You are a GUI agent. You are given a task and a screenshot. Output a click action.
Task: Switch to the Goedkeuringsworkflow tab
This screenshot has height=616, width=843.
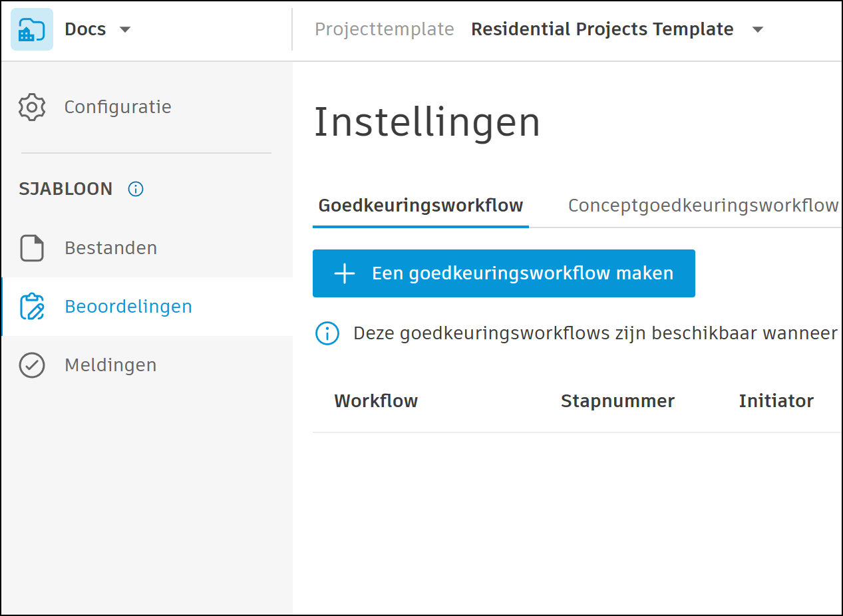click(x=421, y=206)
